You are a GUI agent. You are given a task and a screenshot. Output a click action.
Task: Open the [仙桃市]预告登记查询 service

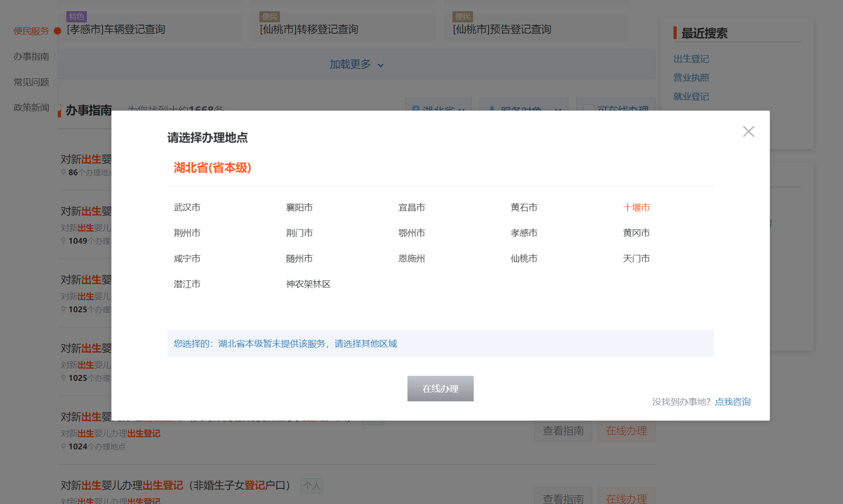coord(502,30)
